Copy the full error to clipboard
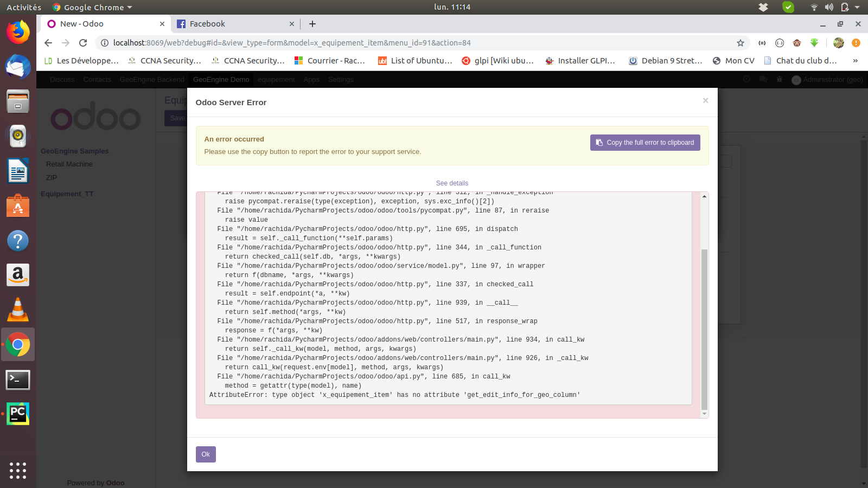The width and height of the screenshot is (868, 488). coord(644,142)
